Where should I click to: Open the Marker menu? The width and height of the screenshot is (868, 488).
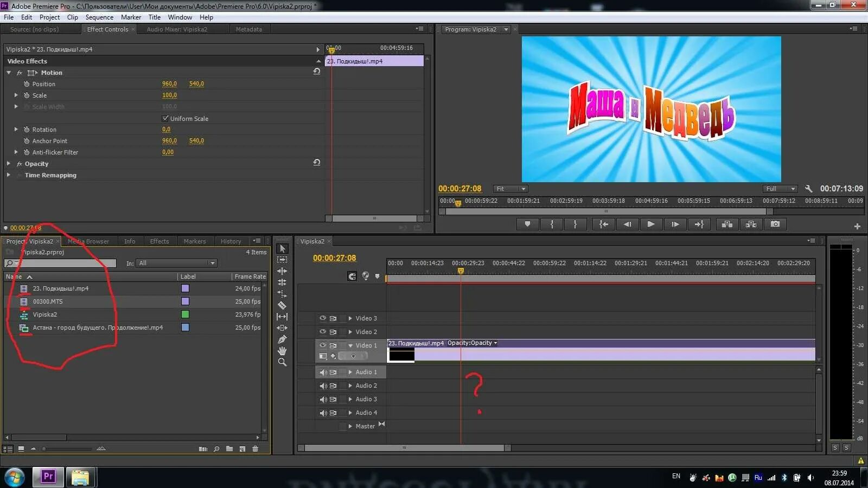point(131,17)
